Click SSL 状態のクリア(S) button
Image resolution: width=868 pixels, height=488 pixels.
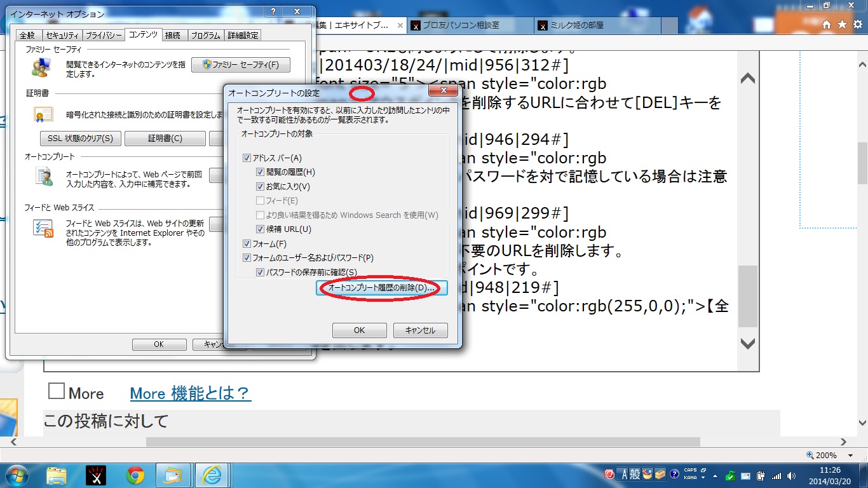[80, 139]
